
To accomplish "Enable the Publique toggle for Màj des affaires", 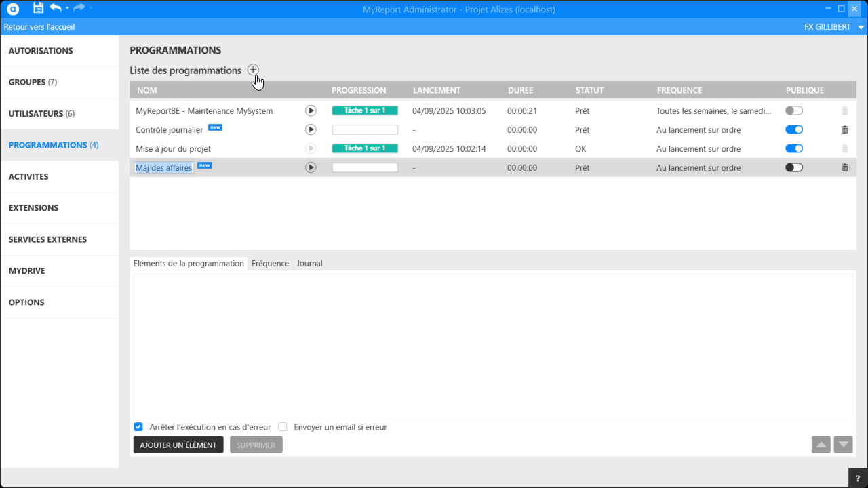I will point(793,167).
